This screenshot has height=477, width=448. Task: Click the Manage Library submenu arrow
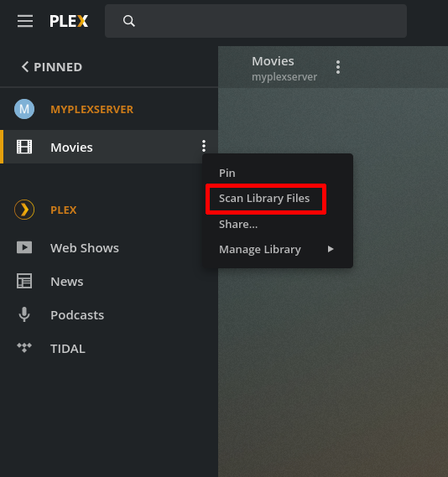tap(331, 249)
